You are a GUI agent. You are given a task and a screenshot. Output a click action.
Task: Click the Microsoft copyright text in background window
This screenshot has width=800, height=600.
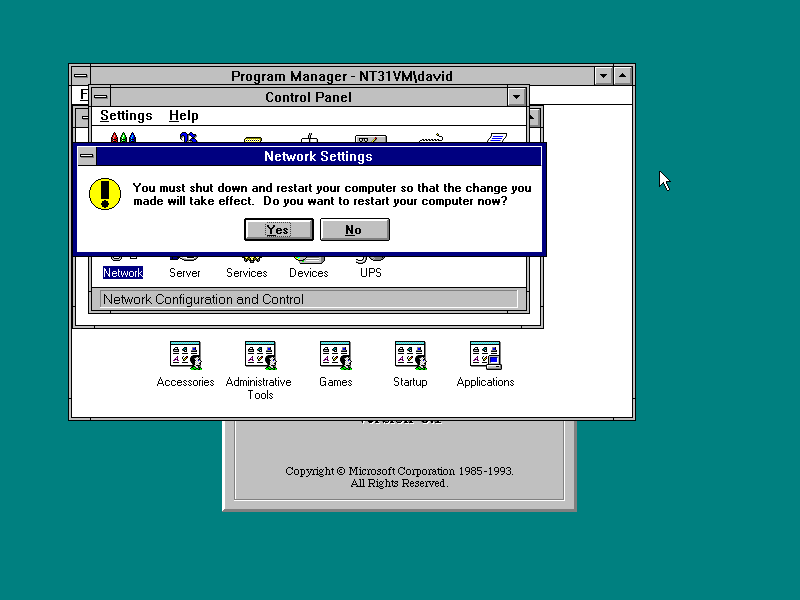tap(399, 477)
